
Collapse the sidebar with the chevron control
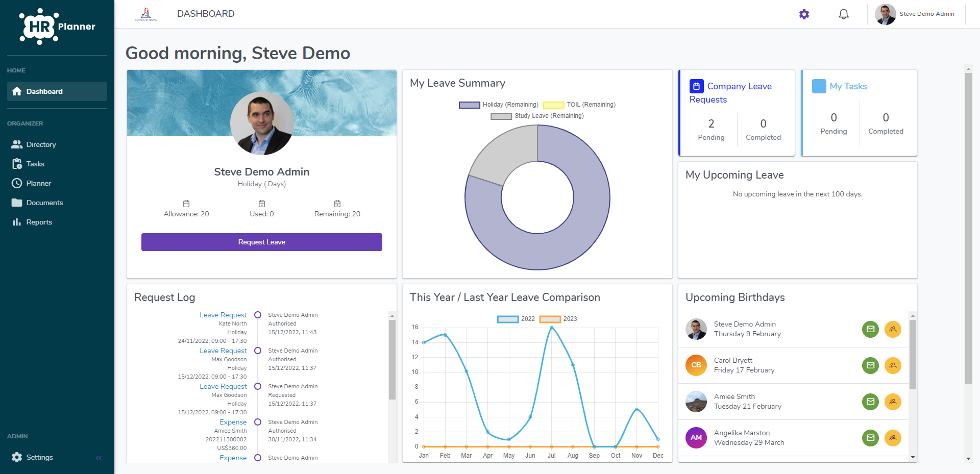coord(99,458)
